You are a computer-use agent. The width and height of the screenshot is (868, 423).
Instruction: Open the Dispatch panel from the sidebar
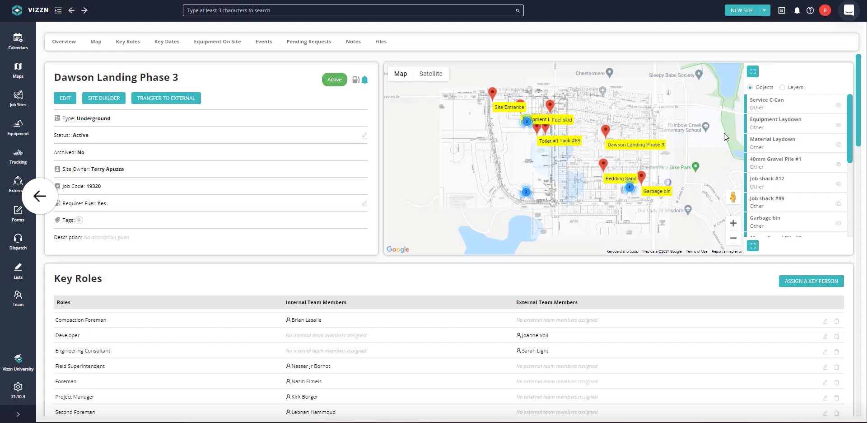(x=18, y=241)
